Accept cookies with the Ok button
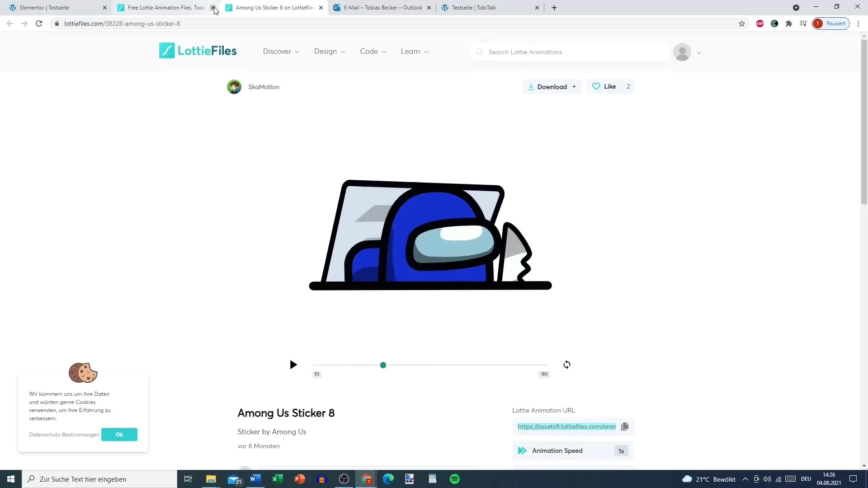 point(119,435)
